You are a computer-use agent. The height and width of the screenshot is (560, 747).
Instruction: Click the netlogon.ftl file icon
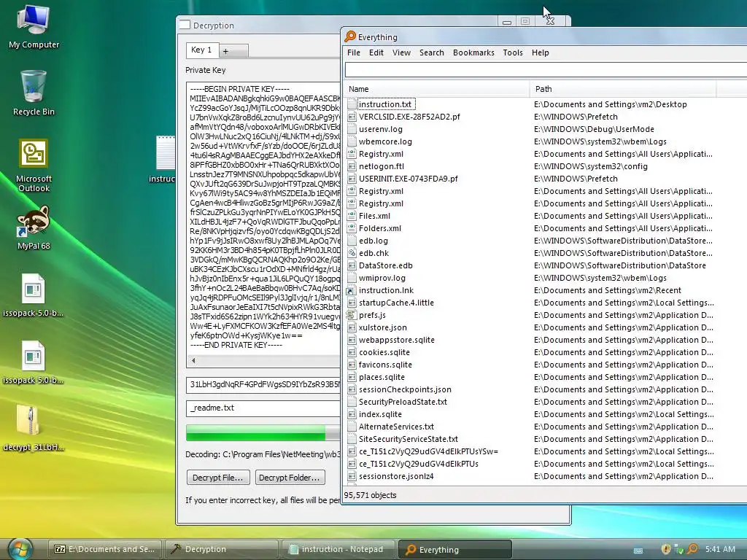352,166
